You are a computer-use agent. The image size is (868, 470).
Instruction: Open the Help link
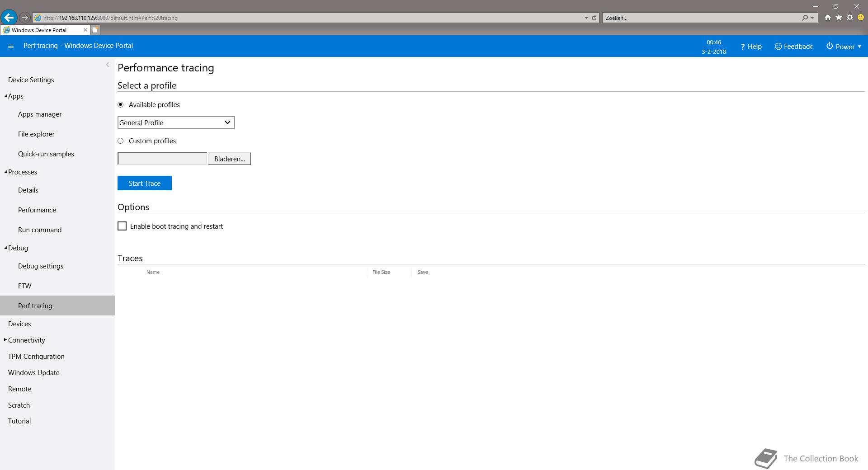[751, 47]
